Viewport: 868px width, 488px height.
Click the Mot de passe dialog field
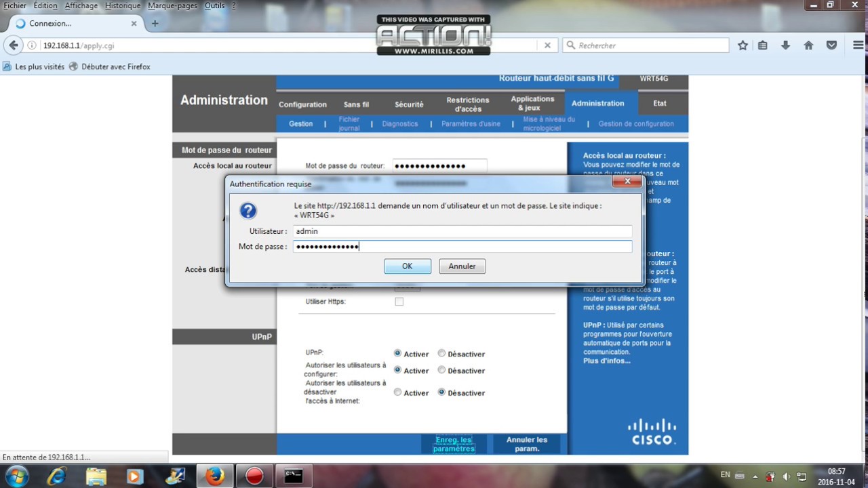pyautogui.click(x=462, y=247)
